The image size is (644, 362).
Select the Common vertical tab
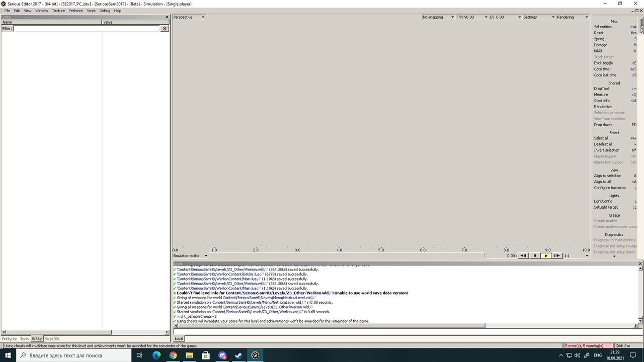pos(641,26)
